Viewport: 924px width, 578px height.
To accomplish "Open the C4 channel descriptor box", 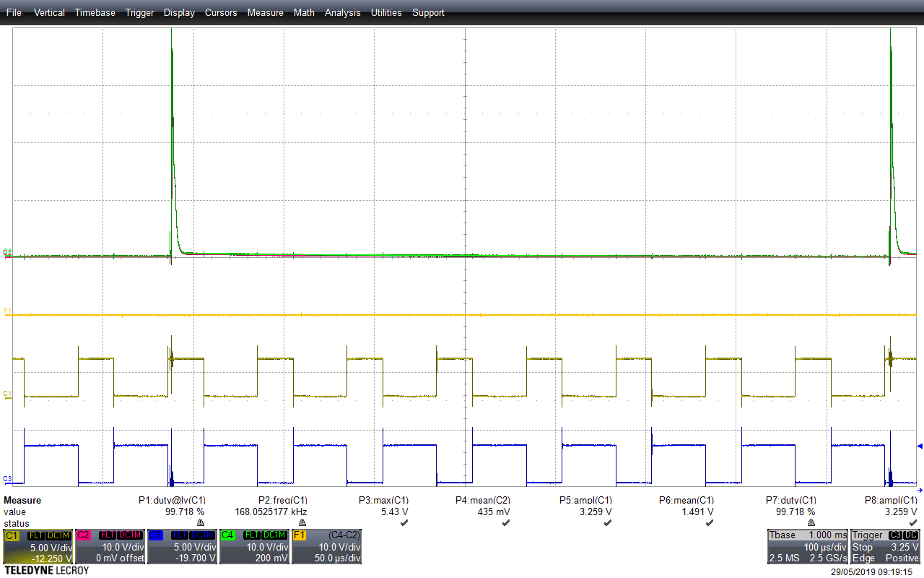I will point(254,546).
